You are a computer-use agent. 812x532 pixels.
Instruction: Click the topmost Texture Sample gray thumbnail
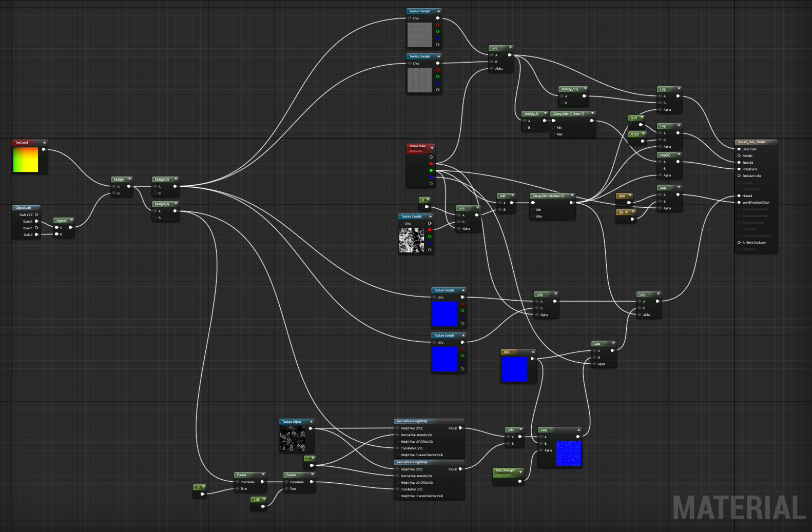pos(420,35)
